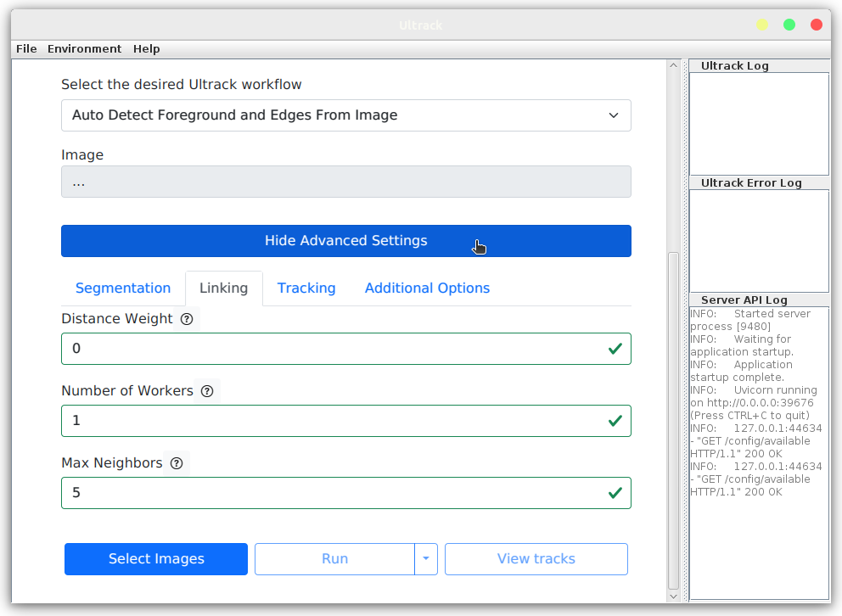
Task: Focus the Max Neighbors input field
Action: (x=345, y=493)
